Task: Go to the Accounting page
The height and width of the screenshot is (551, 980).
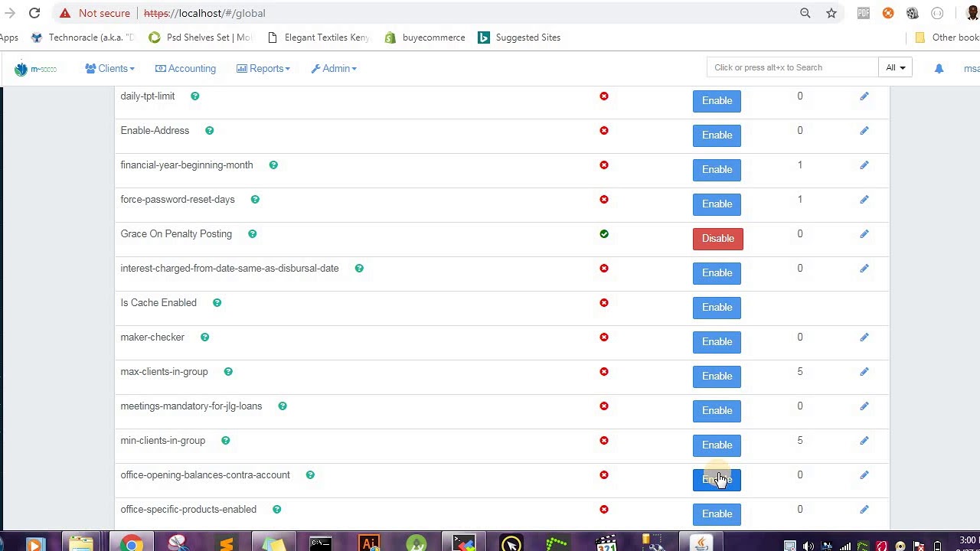Action: pyautogui.click(x=185, y=69)
